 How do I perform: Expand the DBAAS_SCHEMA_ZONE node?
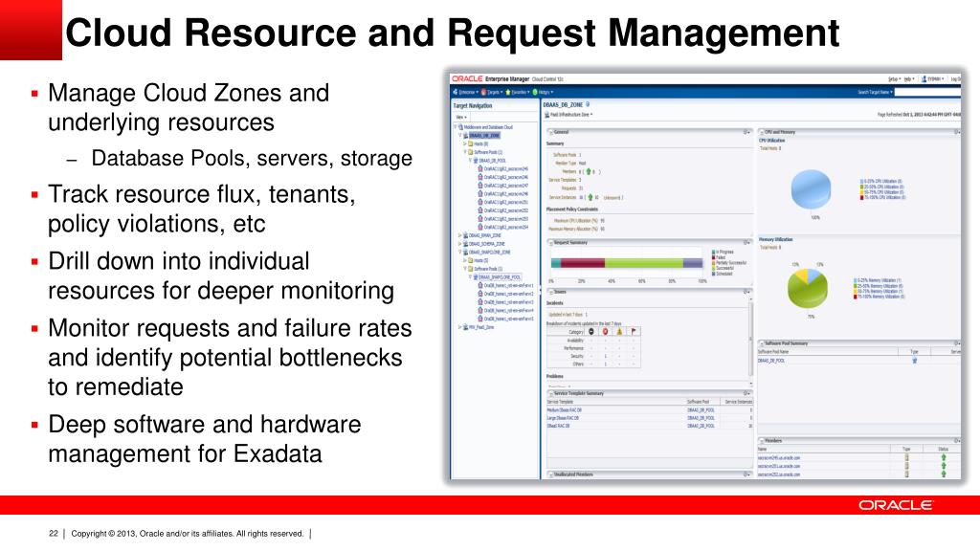(x=460, y=244)
